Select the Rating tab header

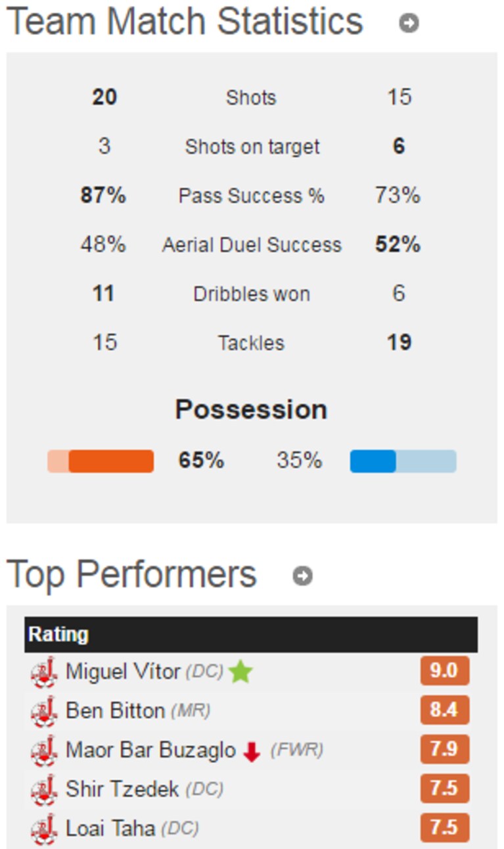pos(58,635)
